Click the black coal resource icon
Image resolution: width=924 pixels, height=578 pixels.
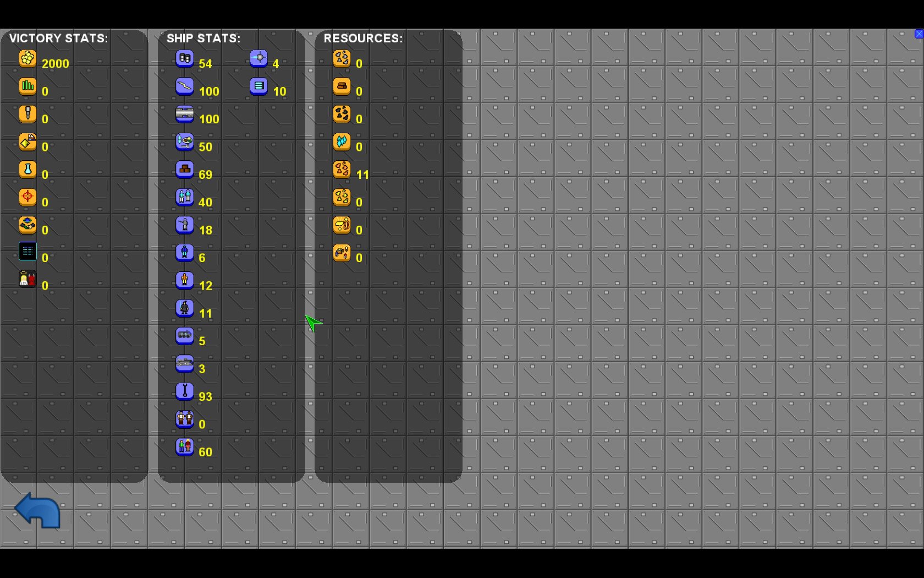(x=342, y=114)
